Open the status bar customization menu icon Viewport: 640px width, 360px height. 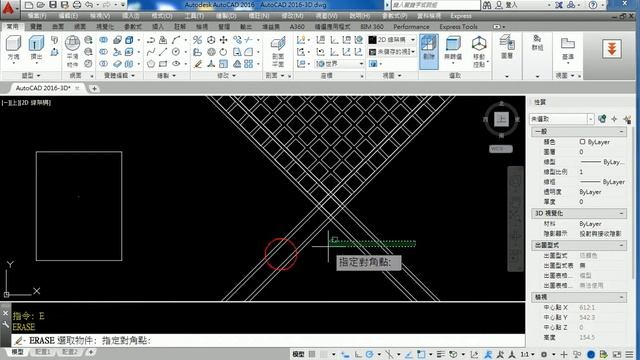click(629, 354)
